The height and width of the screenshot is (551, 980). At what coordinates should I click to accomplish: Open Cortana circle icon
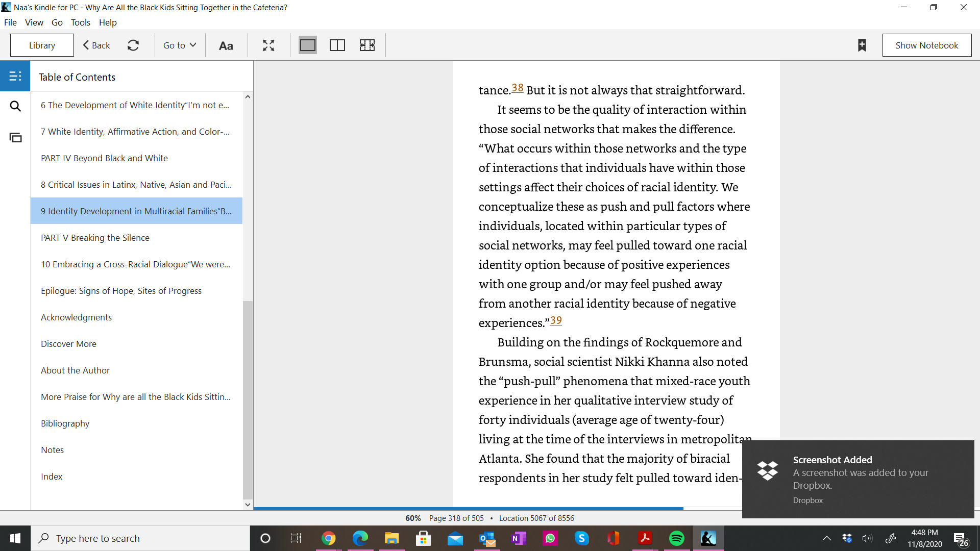point(265,538)
